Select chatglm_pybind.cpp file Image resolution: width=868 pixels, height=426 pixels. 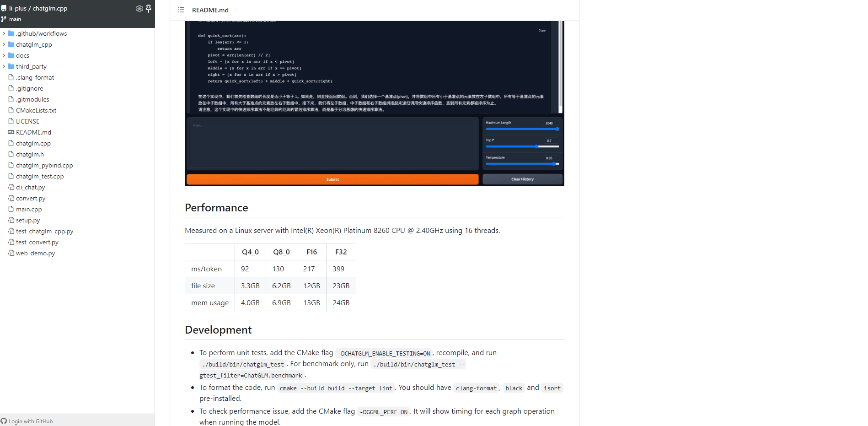(44, 165)
